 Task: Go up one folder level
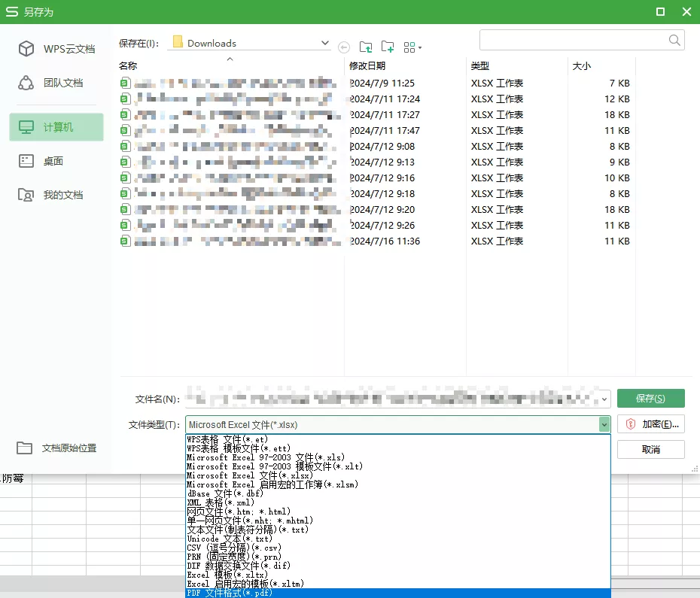pos(366,47)
